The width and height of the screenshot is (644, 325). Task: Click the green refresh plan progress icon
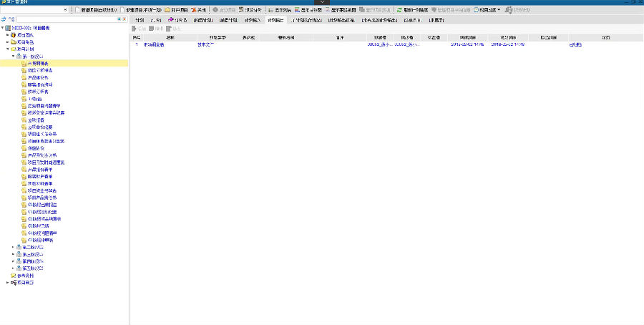point(399,9)
